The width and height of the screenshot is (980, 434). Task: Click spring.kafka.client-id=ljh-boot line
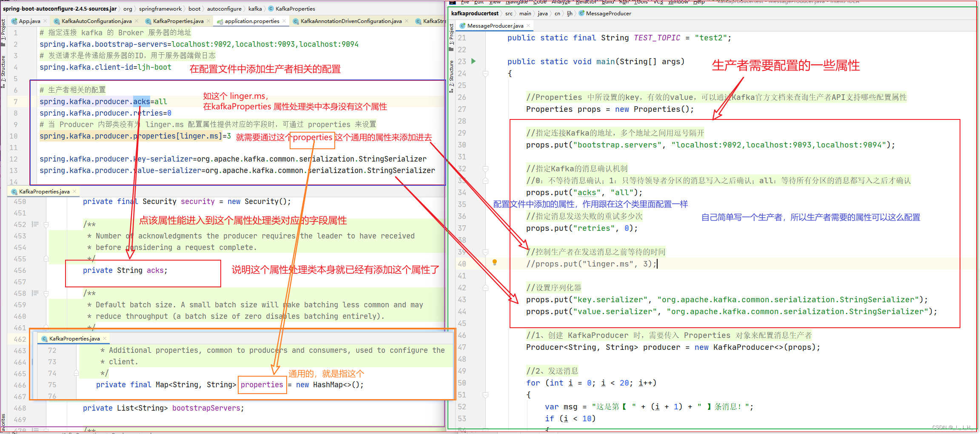[x=105, y=67]
